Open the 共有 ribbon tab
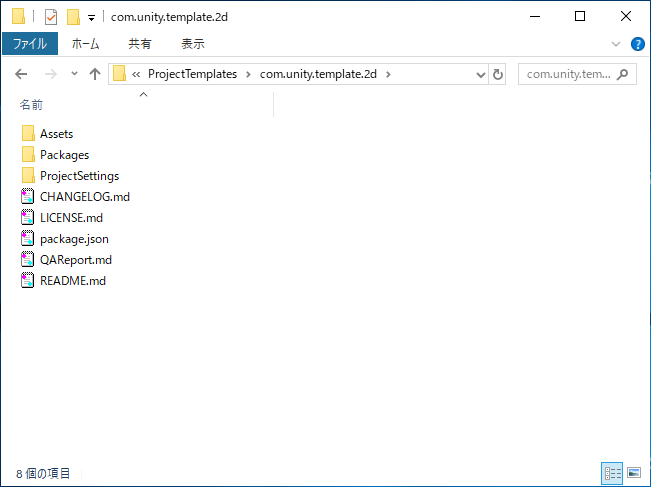 coord(140,44)
